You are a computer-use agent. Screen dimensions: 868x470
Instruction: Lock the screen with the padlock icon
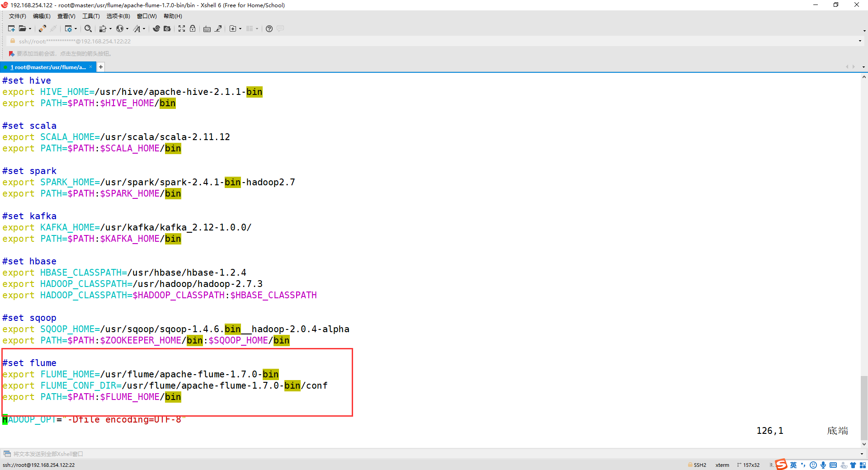[193, 28]
